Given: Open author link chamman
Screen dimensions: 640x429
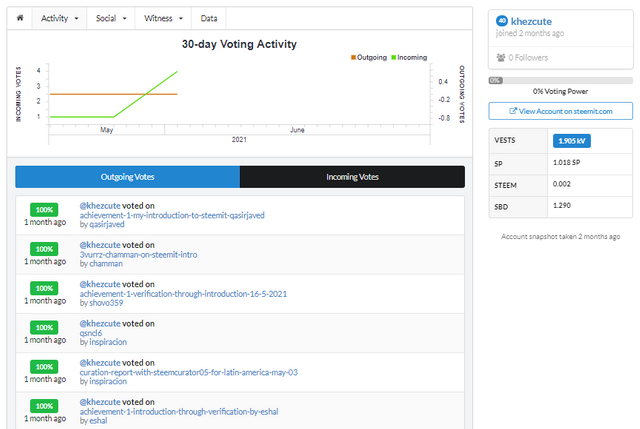Looking at the screenshot, I should (x=106, y=264).
